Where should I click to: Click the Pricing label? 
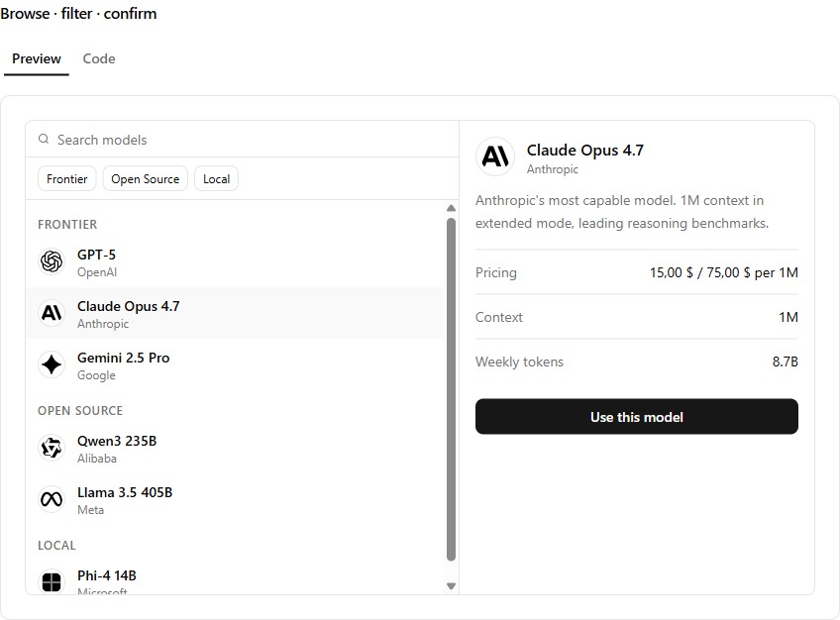(496, 272)
